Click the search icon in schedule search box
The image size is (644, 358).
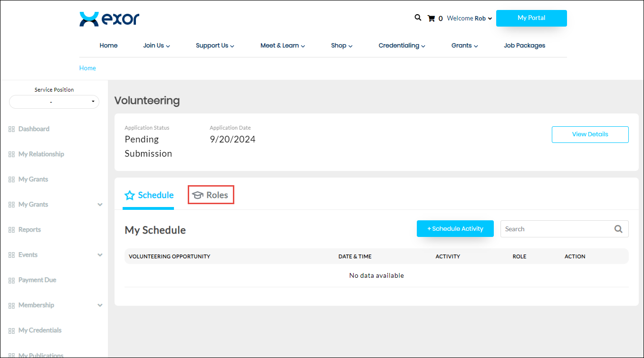(x=618, y=229)
